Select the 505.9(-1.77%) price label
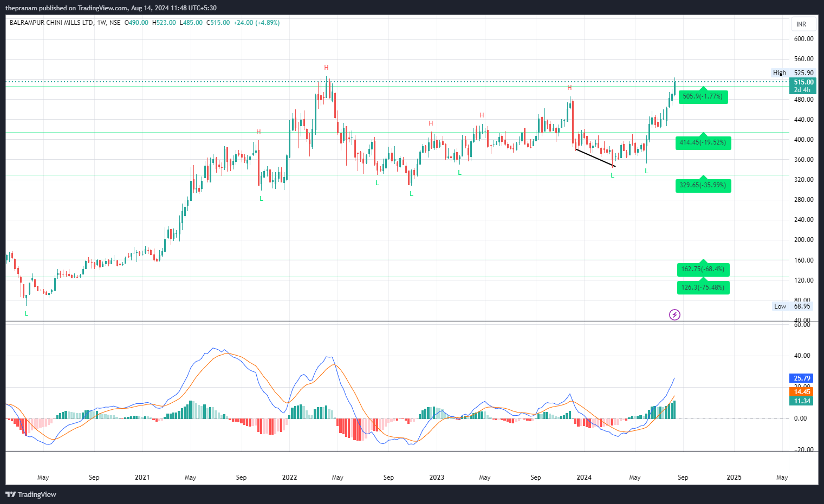This screenshot has height=504, width=824. pyautogui.click(x=703, y=96)
